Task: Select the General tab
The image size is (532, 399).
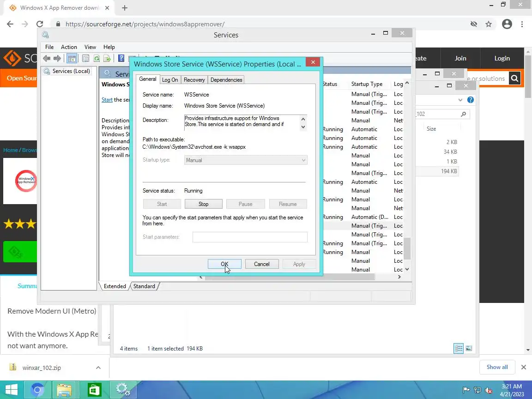Action: [148, 79]
